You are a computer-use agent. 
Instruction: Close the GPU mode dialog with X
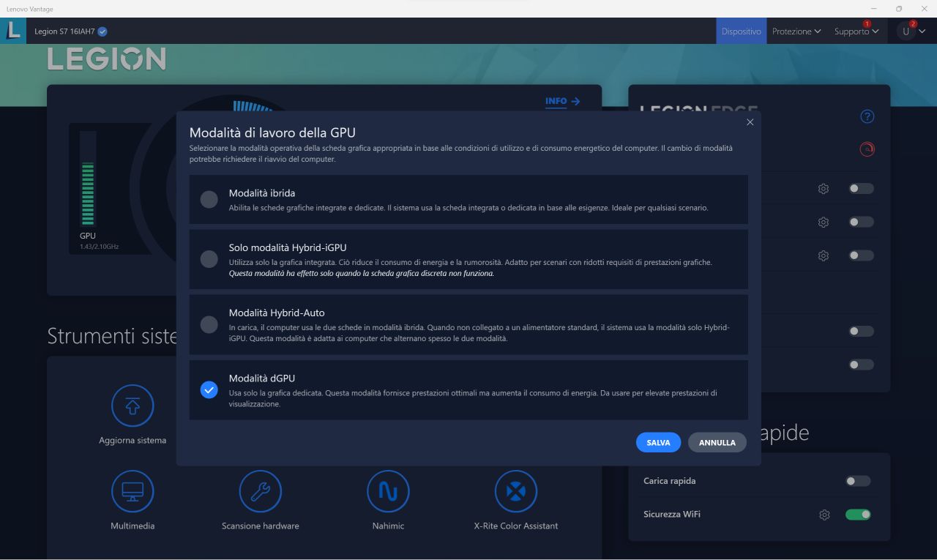750,122
